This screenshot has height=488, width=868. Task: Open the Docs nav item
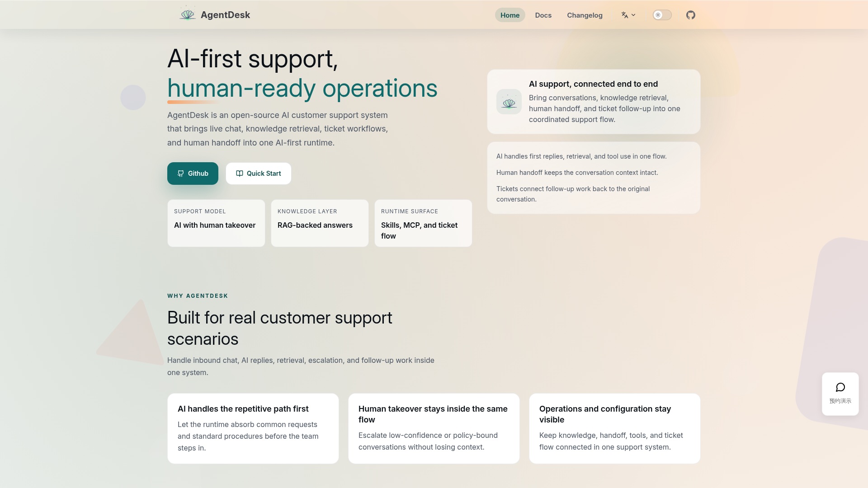pyautogui.click(x=543, y=15)
